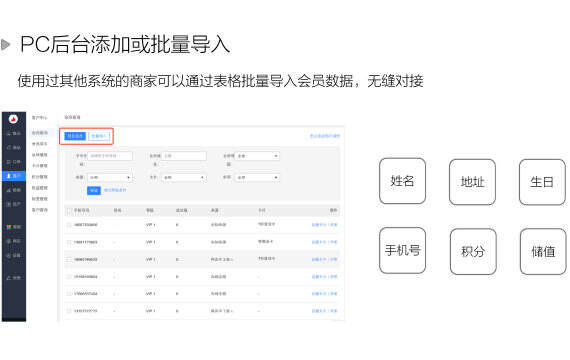570x360 pixels.
Task: Click the 储值 rounded box
Action: [543, 251]
